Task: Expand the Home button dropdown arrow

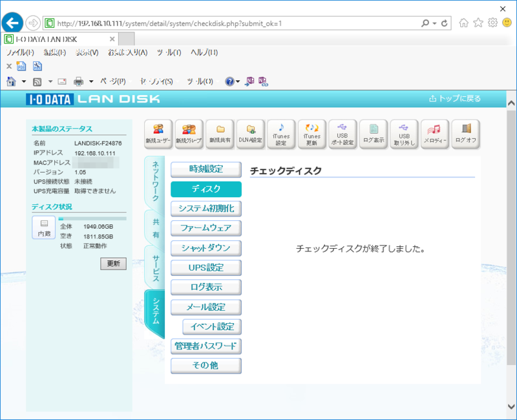Action: (24, 81)
